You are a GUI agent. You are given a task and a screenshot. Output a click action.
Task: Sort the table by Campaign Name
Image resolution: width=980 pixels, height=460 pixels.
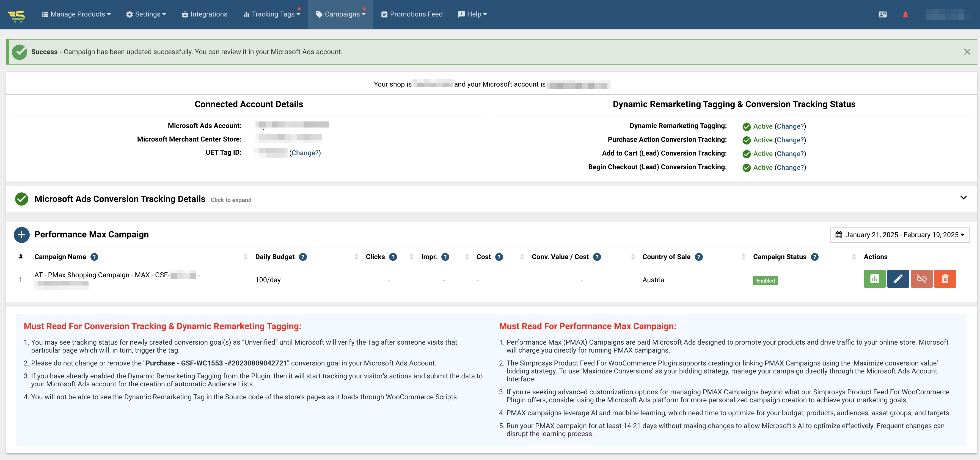coord(245,257)
